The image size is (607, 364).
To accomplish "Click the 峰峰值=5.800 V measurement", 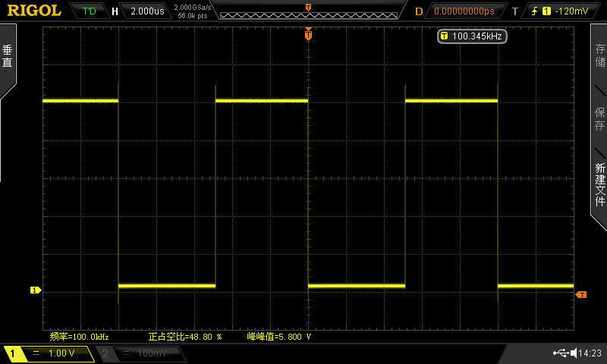I will 279,337.
